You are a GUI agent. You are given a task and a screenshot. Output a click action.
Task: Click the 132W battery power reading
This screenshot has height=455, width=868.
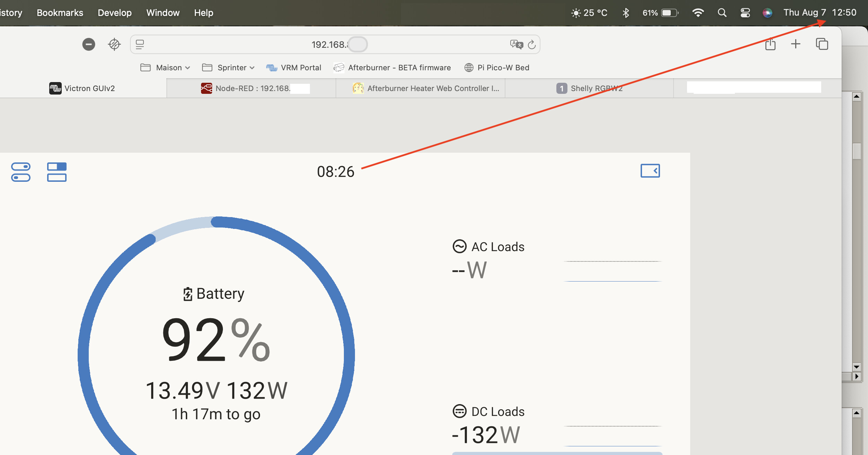(x=257, y=391)
